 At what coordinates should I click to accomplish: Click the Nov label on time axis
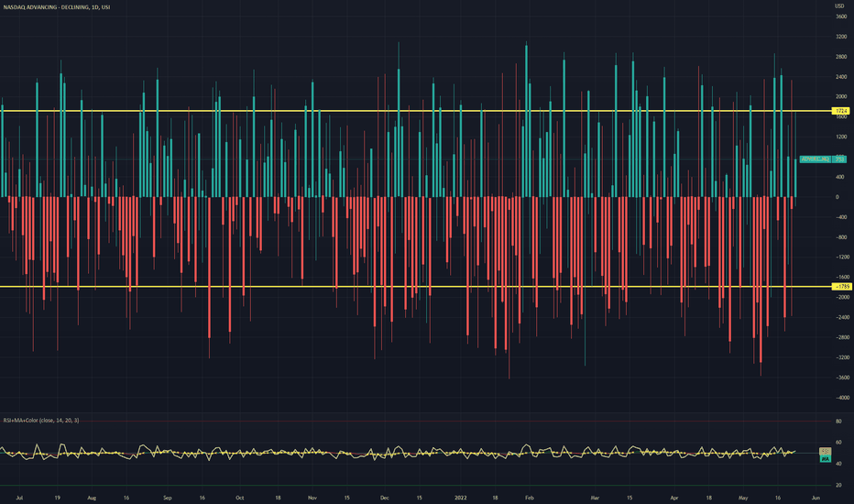[312, 498]
